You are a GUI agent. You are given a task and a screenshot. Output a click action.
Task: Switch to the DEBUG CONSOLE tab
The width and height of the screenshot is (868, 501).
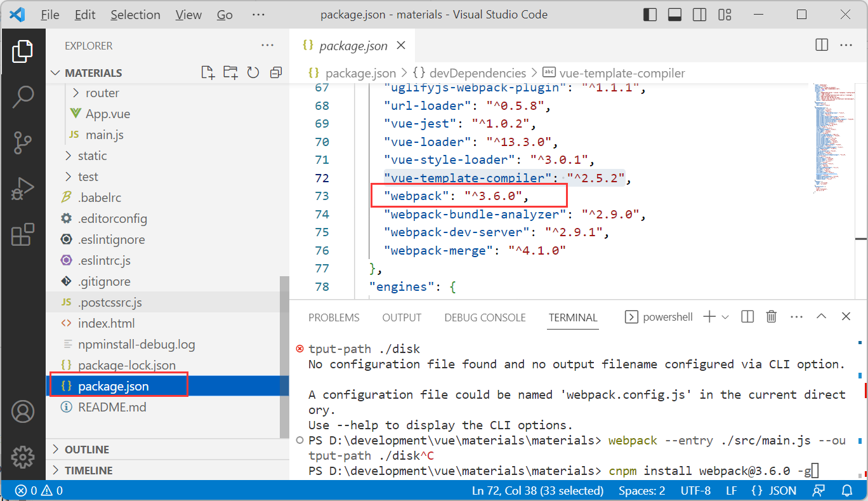485,317
